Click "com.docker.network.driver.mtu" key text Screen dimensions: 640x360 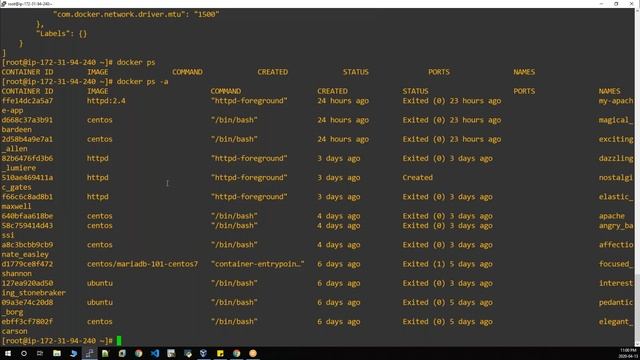pyautogui.click(x=121, y=14)
